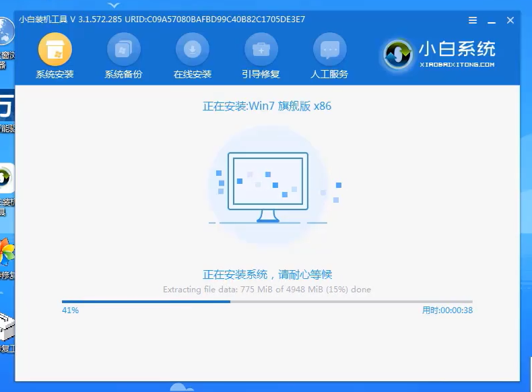This screenshot has height=392, width=532.
Task: Click the 人工服务 chat bubble icon
Action: [329, 49]
